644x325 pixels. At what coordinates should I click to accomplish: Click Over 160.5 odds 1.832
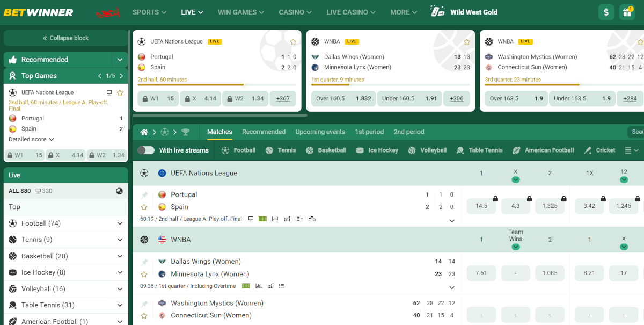343,99
